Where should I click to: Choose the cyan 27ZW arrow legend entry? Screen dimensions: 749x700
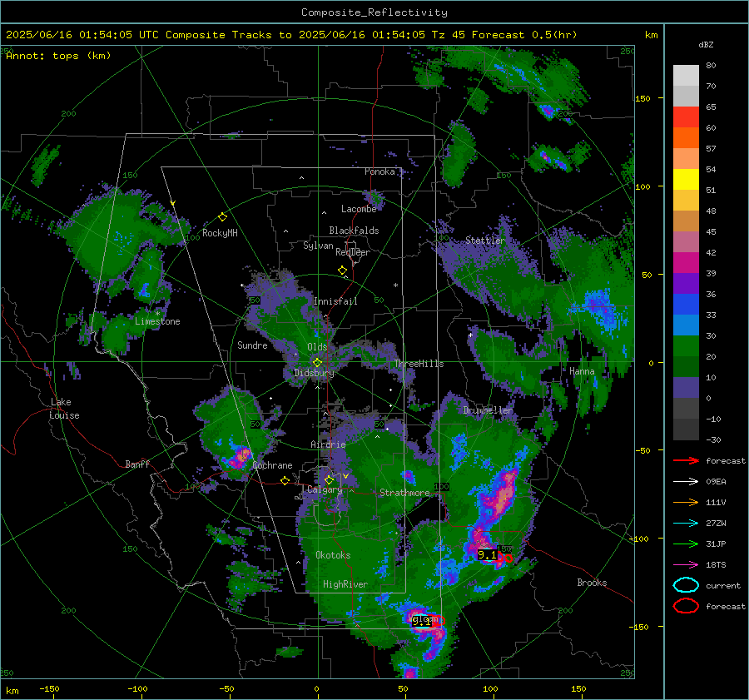coord(686,524)
